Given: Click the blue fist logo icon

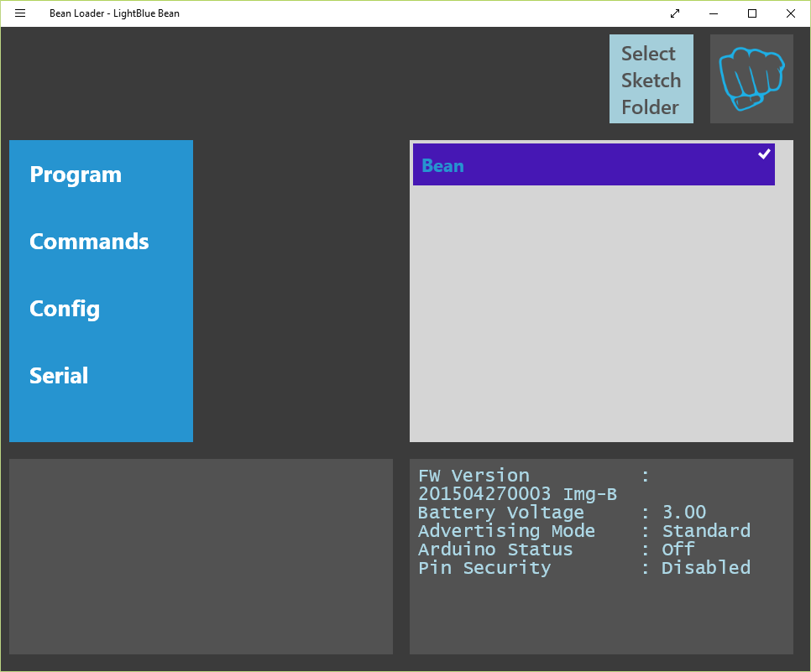Looking at the screenshot, I should tap(751, 79).
